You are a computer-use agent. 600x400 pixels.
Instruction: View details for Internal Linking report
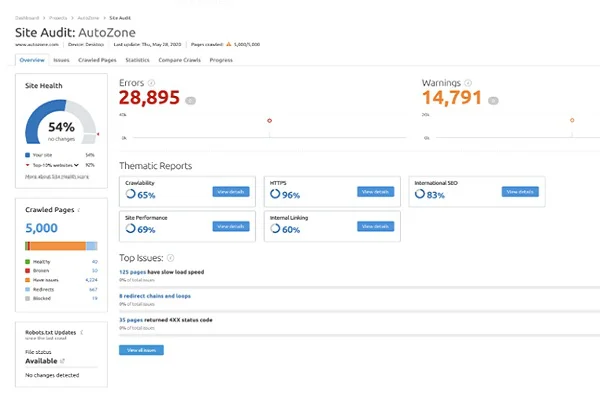click(376, 226)
